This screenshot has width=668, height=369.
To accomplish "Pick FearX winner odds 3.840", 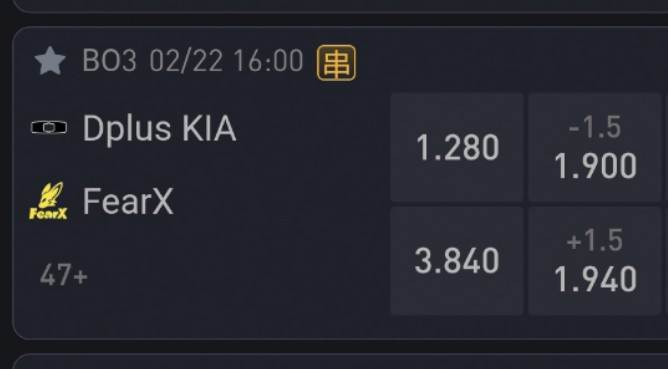I will pos(457,261).
